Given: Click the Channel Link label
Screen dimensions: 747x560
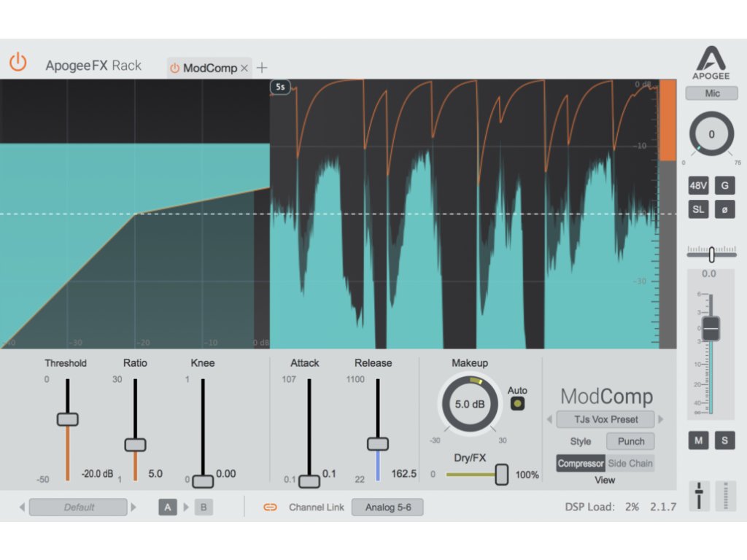Looking at the screenshot, I should point(317,507).
